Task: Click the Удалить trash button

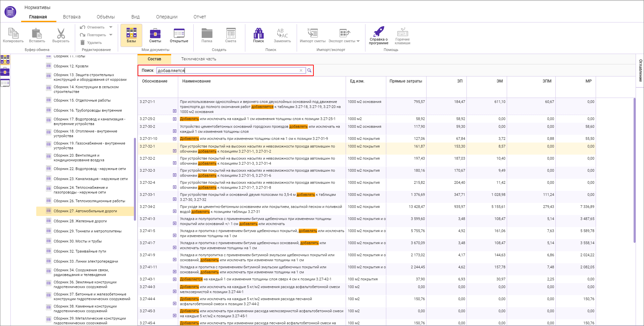Action: coord(91,43)
